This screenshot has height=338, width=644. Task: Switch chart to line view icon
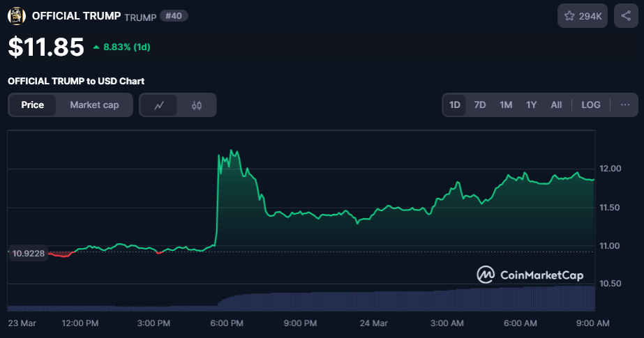click(159, 105)
